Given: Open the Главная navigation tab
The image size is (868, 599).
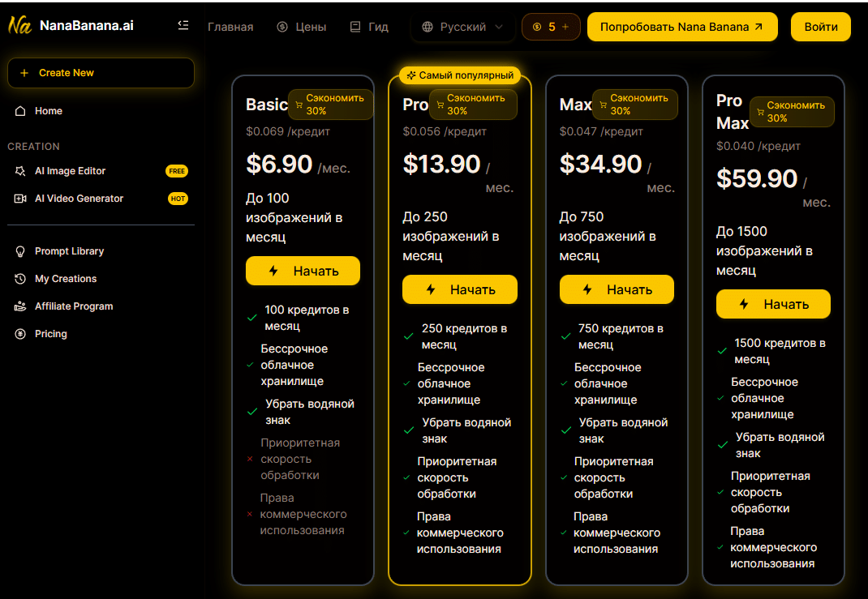Looking at the screenshot, I should (230, 27).
